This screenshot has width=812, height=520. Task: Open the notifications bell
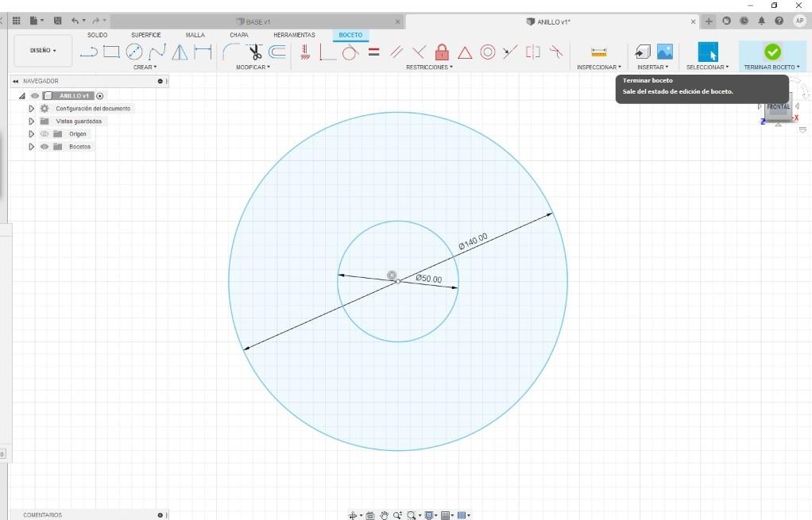[x=761, y=21]
